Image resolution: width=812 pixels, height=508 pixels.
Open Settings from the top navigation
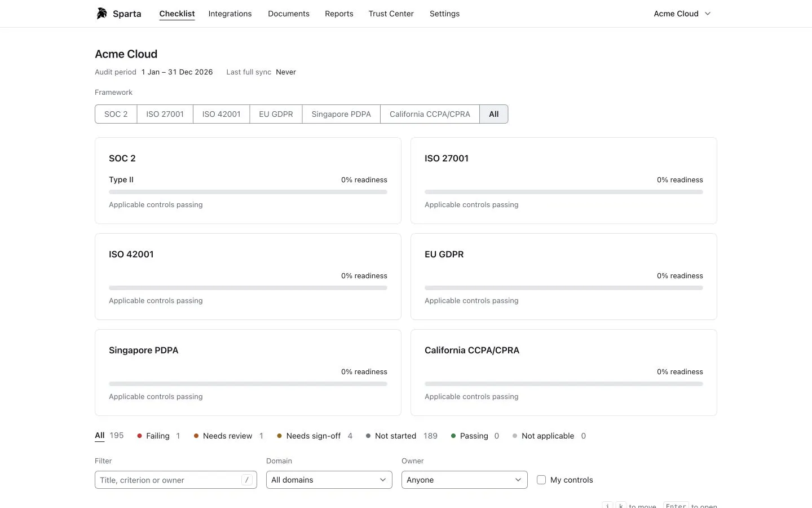click(444, 14)
